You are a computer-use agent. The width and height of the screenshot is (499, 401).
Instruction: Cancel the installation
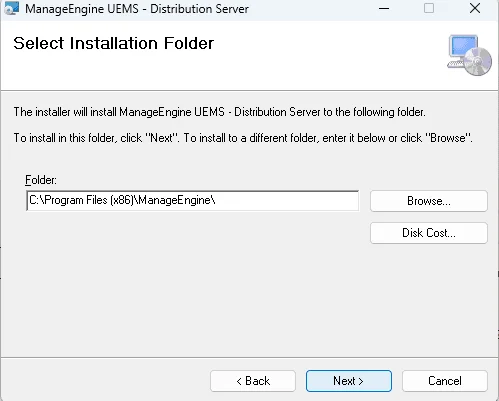tap(445, 381)
